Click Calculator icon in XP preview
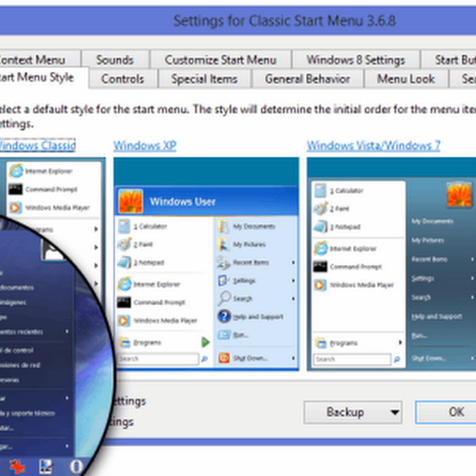Screen dimensions: 476x476 click(124, 226)
